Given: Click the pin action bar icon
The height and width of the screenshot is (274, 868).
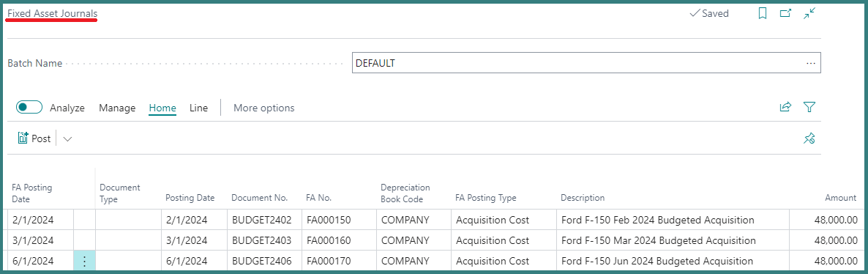Looking at the screenshot, I should click(x=809, y=138).
